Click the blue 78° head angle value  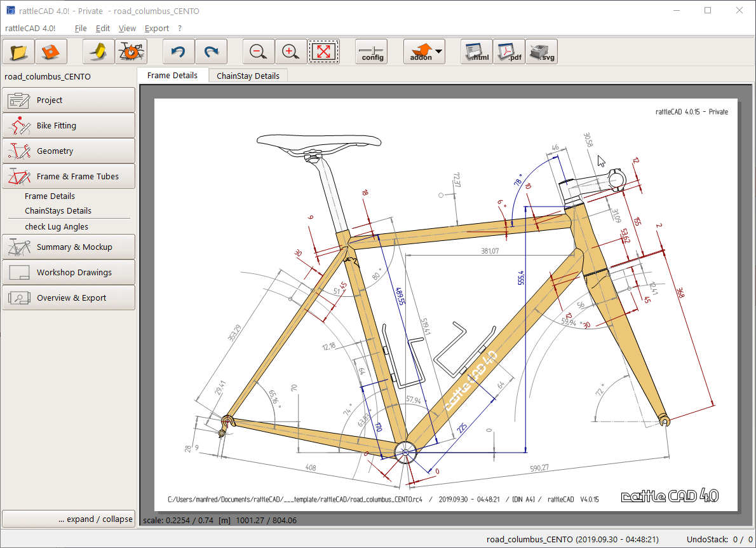518,181
